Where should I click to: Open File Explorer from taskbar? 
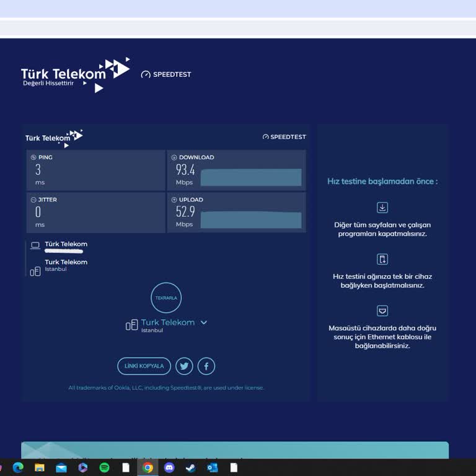pos(40,467)
